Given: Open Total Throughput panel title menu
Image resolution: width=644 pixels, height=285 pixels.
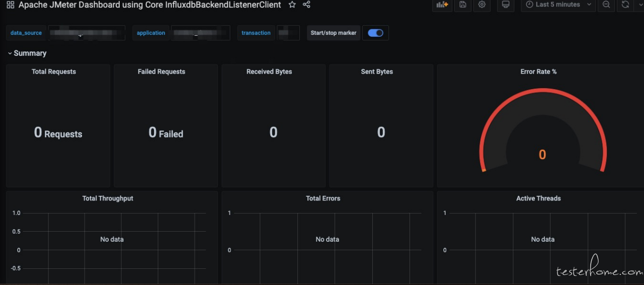Looking at the screenshot, I should (x=108, y=198).
